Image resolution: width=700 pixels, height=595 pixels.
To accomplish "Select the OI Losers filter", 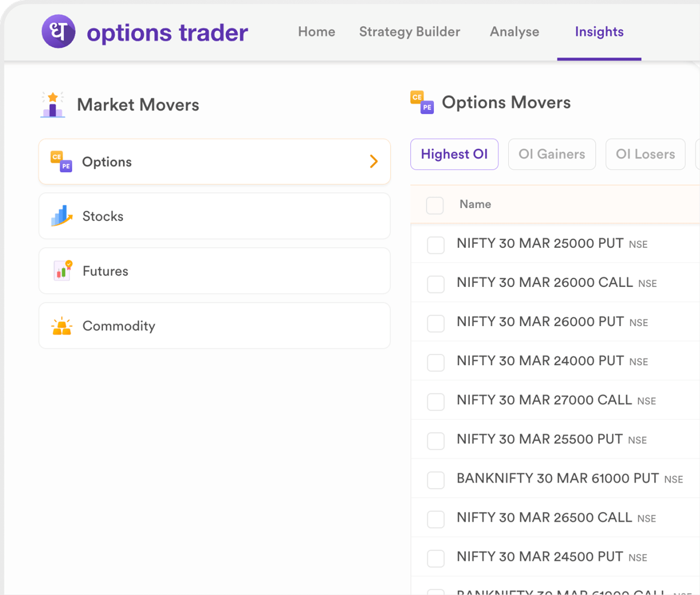I will click(645, 154).
